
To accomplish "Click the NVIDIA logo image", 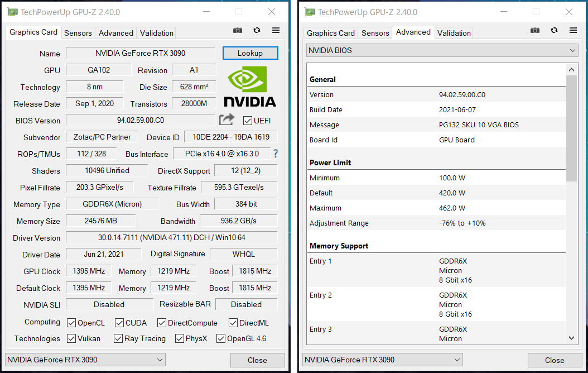I will pos(250,87).
